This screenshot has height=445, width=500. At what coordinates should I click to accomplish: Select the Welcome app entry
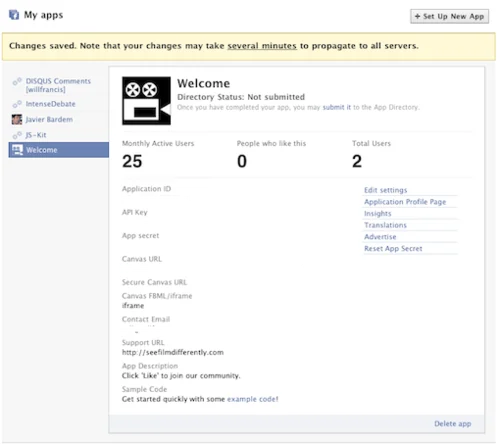tap(59, 150)
